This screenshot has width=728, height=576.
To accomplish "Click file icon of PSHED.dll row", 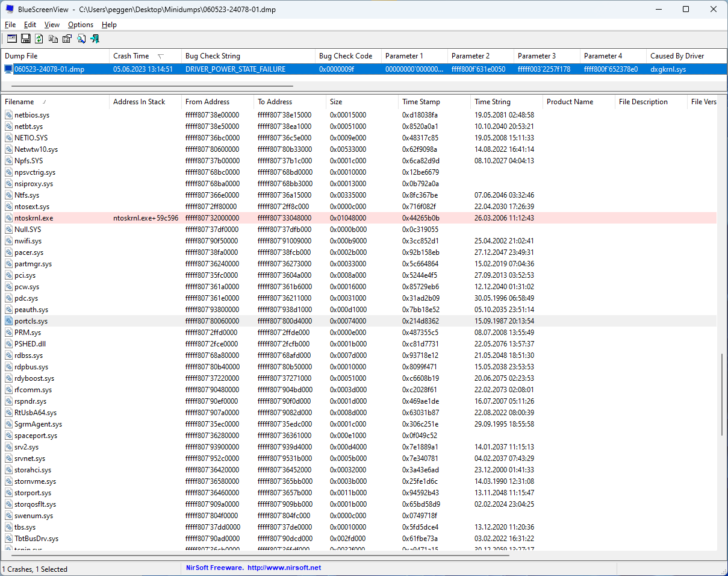I will click(x=9, y=344).
